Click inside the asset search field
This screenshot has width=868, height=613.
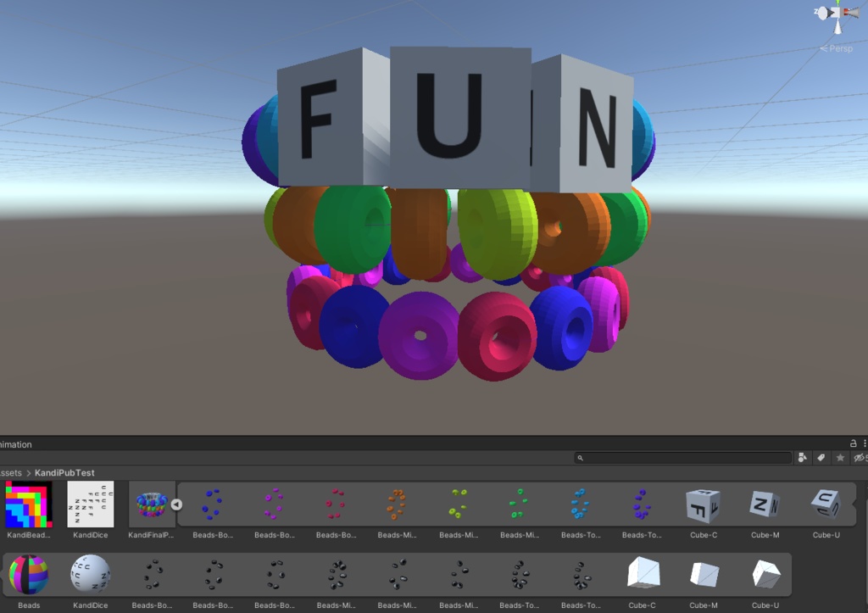(678, 458)
